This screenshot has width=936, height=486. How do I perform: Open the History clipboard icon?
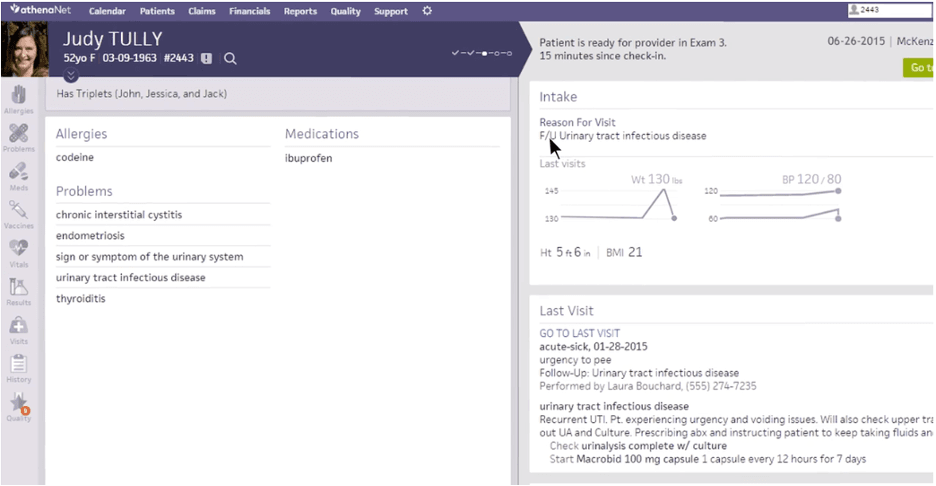coord(18,365)
